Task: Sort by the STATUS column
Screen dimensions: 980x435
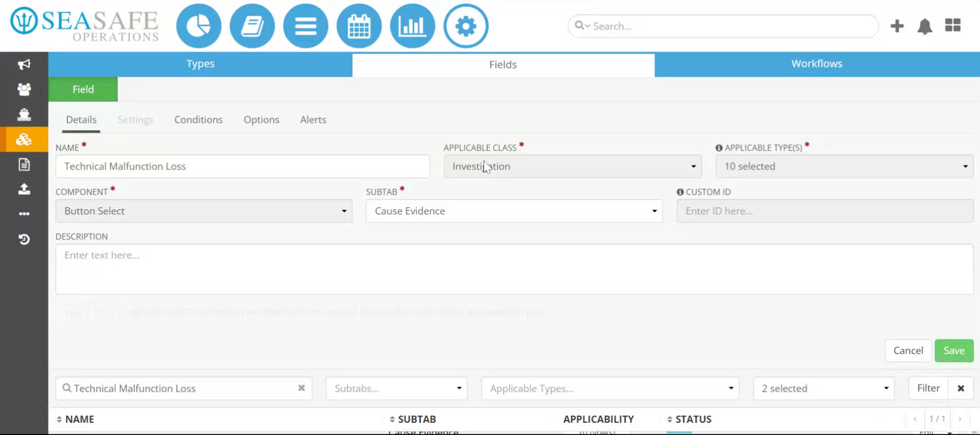Action: pyautogui.click(x=689, y=419)
